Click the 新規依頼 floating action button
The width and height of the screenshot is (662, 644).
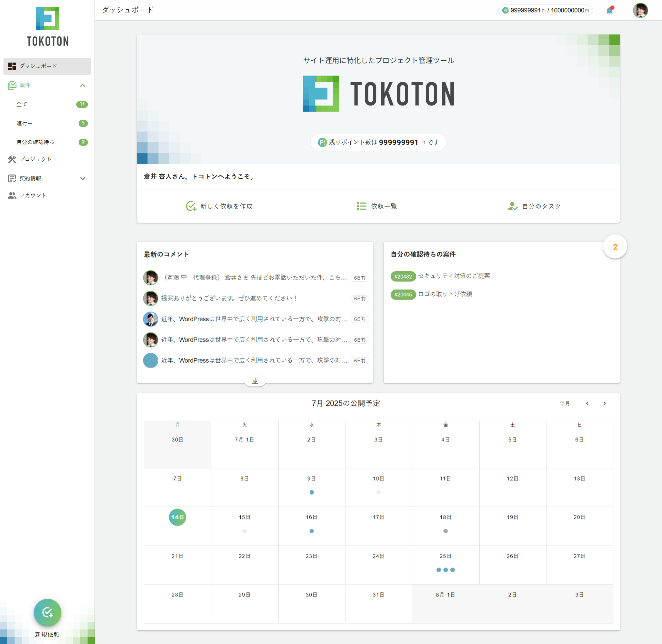point(48,613)
